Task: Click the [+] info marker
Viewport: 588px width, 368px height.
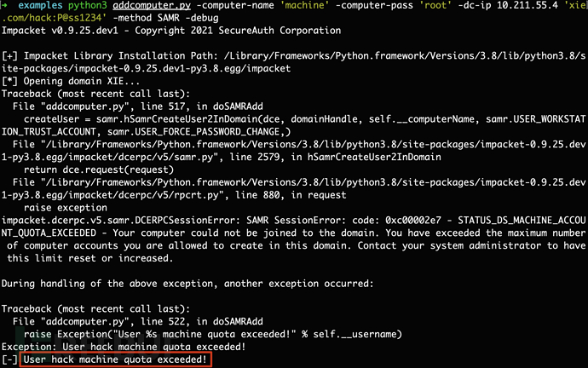Action: click(x=11, y=55)
